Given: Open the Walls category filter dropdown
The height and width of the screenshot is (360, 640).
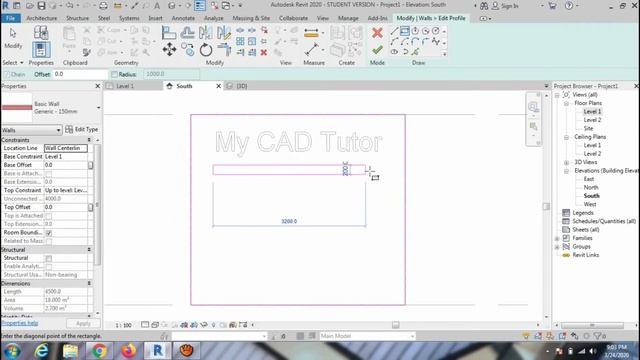Looking at the screenshot, I should (31, 130).
